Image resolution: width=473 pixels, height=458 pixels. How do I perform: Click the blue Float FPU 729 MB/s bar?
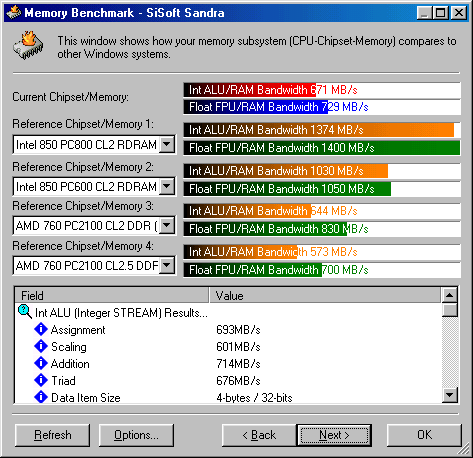coord(322,107)
